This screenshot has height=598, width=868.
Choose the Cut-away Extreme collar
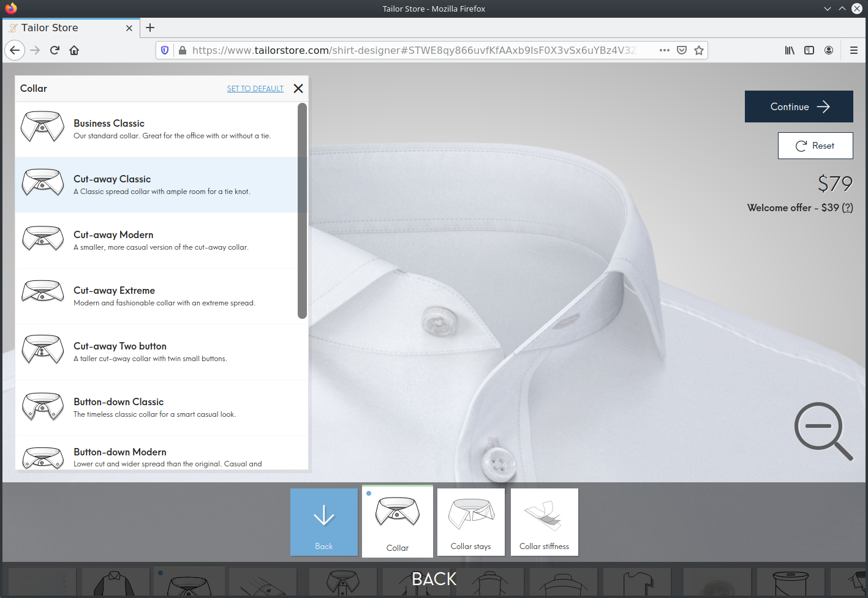156,296
